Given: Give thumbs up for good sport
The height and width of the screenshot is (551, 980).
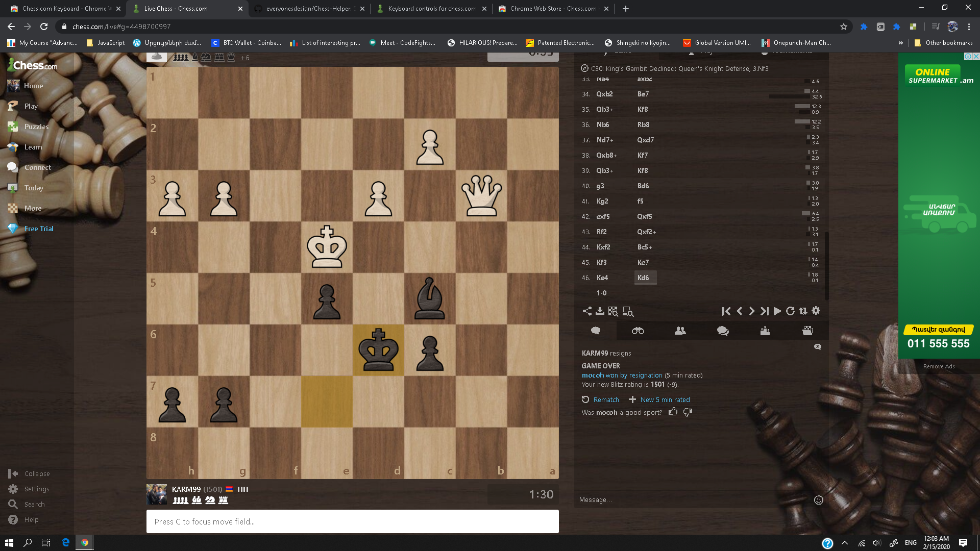Looking at the screenshot, I should [x=673, y=412].
